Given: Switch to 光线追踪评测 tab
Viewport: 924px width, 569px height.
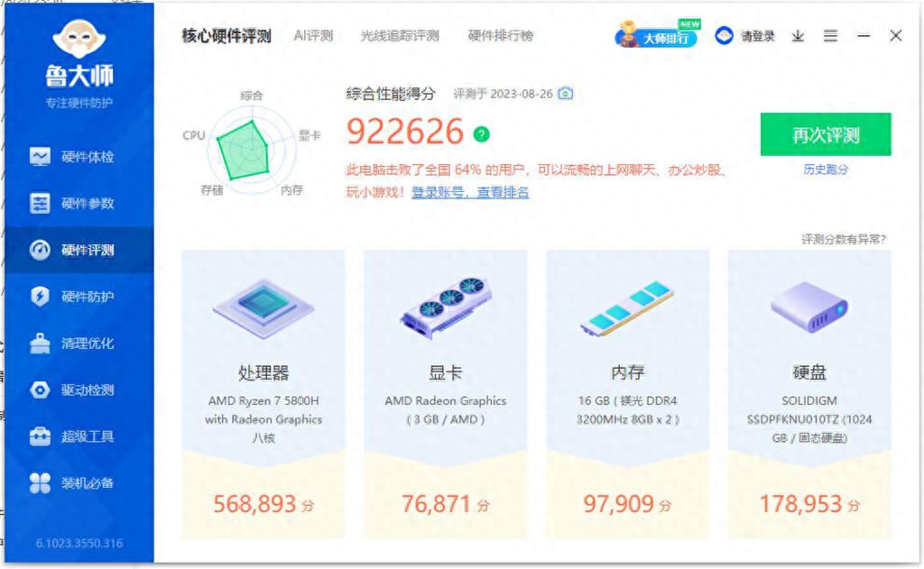Looking at the screenshot, I should pos(400,36).
